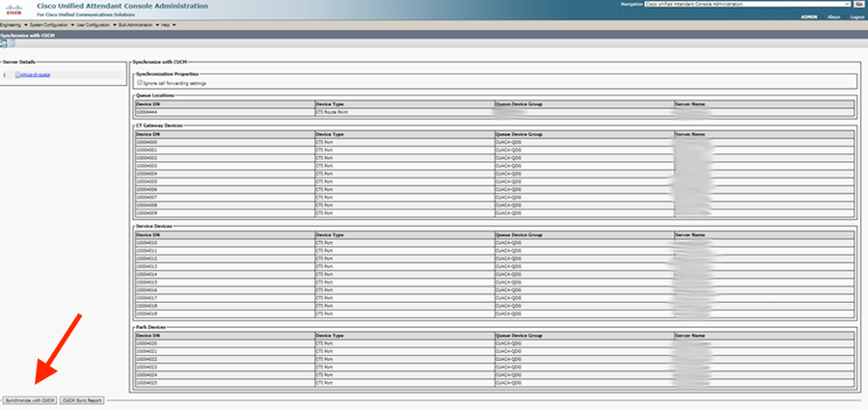This screenshot has width=868, height=410.
Task: Click CUACA-QDG cell in row 10004000
Action: 584,143
